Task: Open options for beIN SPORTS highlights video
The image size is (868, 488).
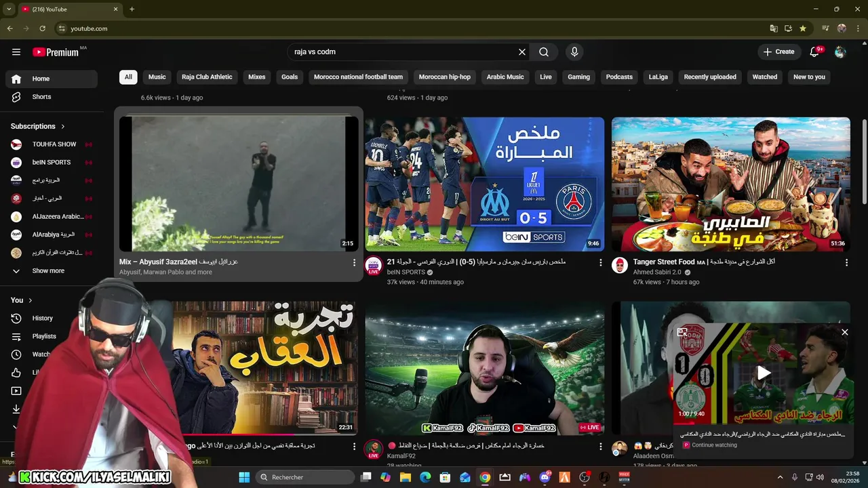Action: [600, 262]
